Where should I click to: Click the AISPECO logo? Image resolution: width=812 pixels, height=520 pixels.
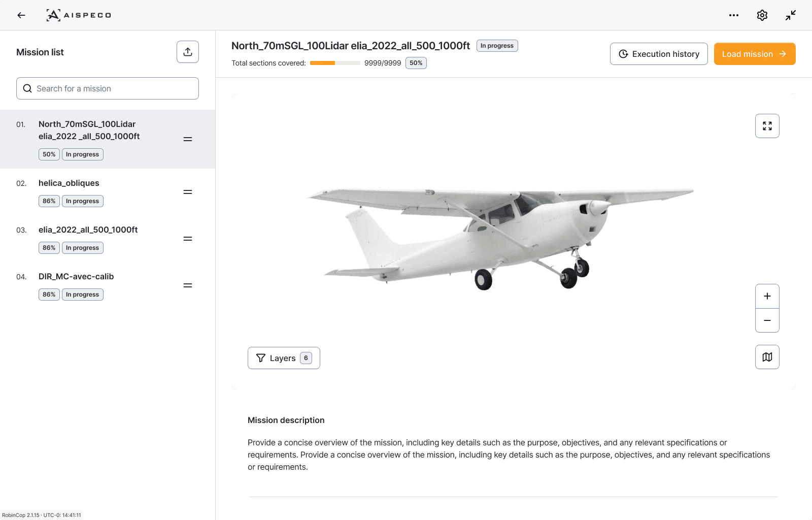click(x=79, y=15)
